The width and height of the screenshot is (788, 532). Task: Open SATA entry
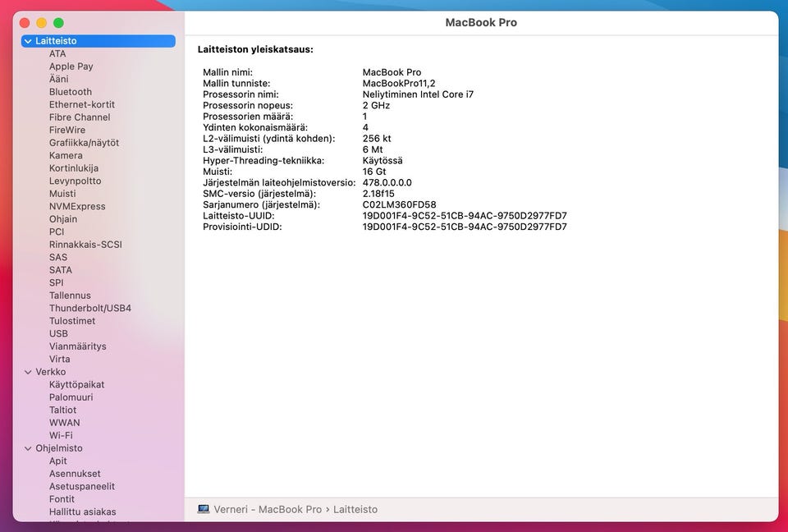[x=60, y=270]
